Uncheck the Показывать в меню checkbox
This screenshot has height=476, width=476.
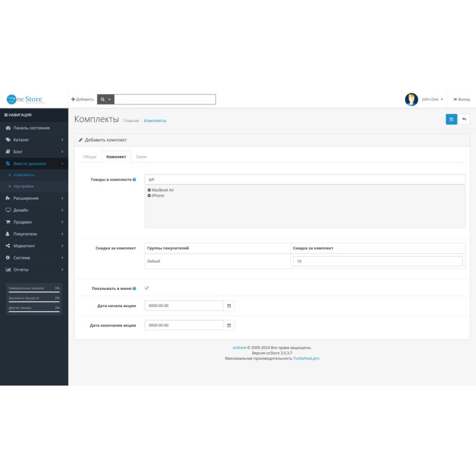145,287
